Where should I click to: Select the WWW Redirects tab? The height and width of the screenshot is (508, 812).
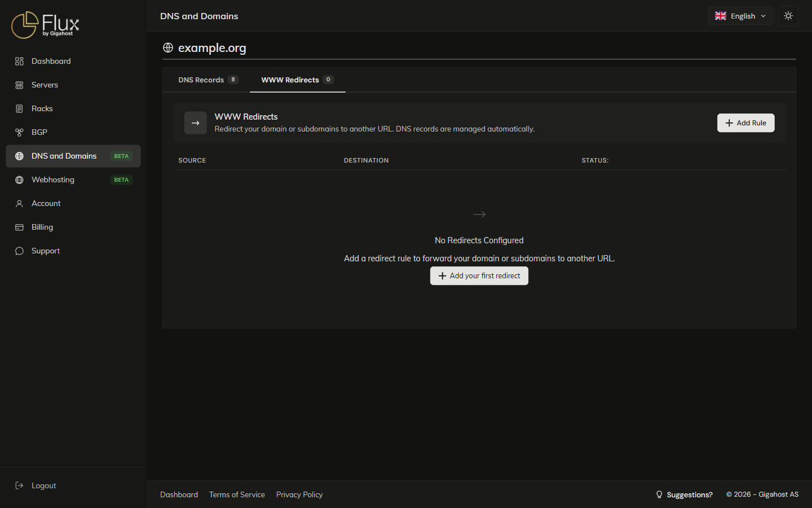[x=298, y=80]
